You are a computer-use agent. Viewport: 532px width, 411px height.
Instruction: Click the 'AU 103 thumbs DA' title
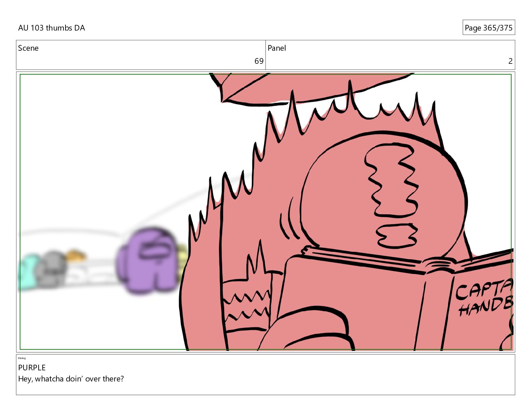point(51,28)
